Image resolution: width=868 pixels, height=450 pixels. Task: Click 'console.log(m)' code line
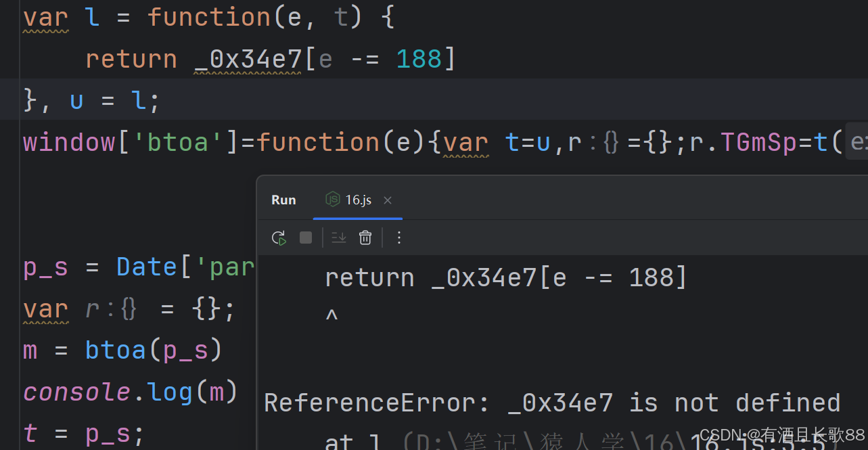click(131, 392)
